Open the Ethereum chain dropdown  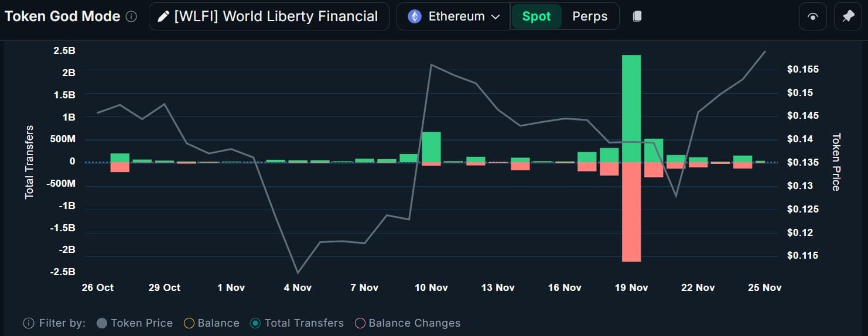[453, 16]
